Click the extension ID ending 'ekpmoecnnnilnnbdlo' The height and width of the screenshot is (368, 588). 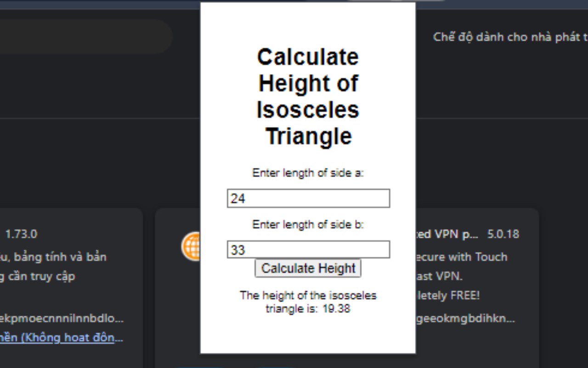pyautogui.click(x=62, y=318)
